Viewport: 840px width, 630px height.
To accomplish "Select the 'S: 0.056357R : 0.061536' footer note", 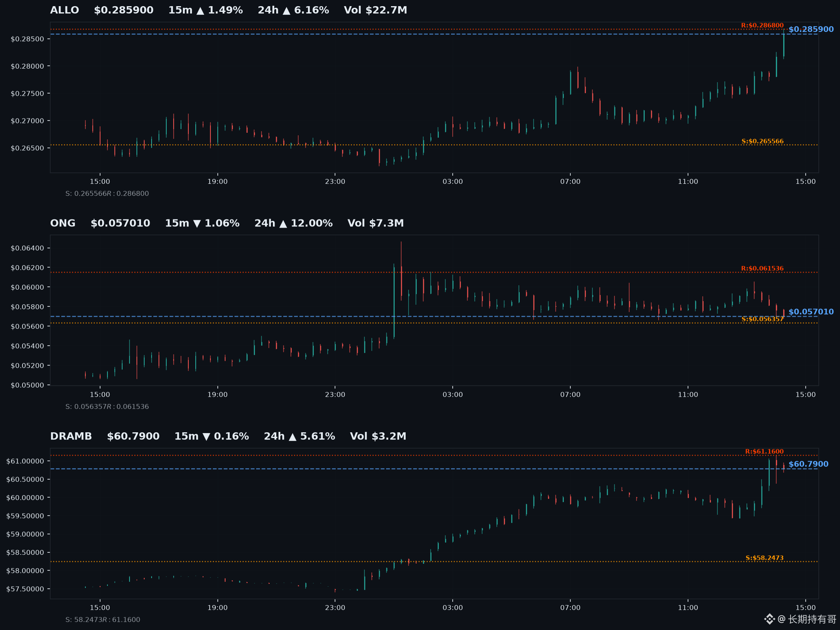I will (107, 407).
